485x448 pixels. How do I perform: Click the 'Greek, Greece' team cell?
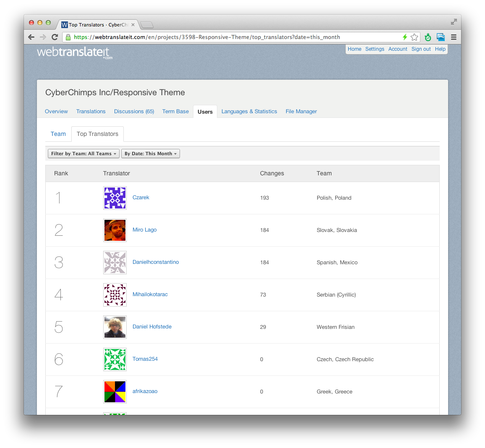coord(334,392)
